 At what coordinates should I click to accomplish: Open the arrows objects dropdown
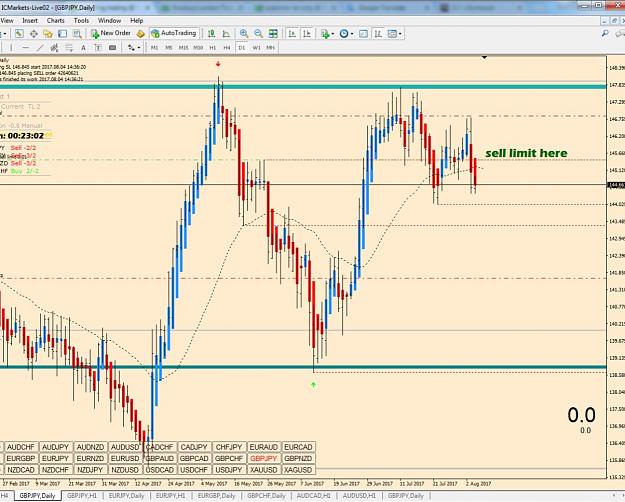tap(134, 48)
